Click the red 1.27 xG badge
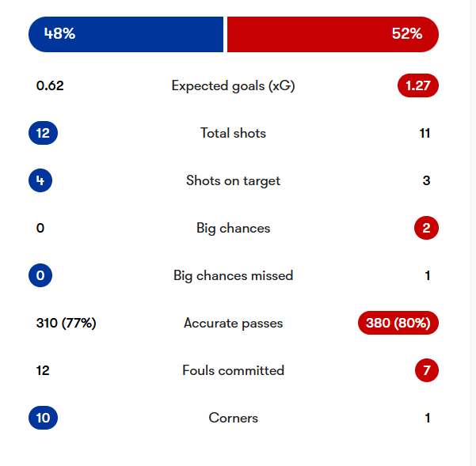 click(417, 85)
